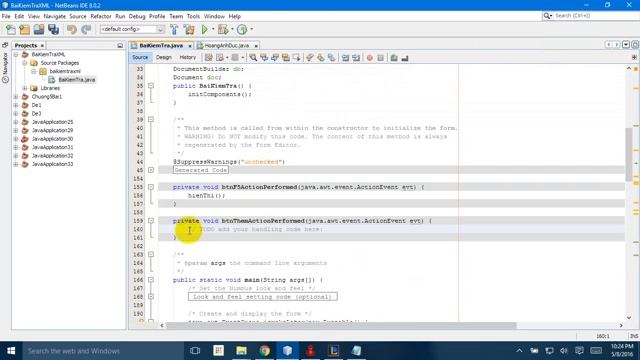Screen dimensions: 640x360
Task: Click the New File toolbar icon
Action: pos(11,29)
